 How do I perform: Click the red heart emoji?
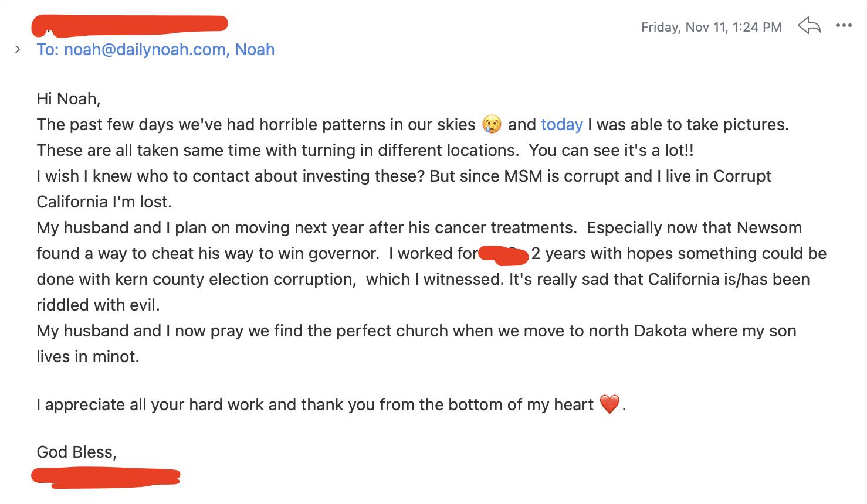tap(609, 404)
